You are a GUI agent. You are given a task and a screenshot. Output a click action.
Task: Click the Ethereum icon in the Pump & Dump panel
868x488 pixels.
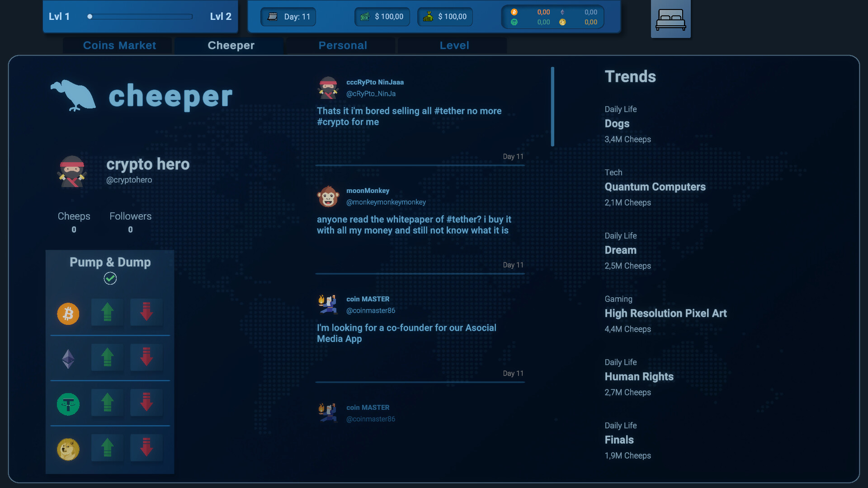(x=68, y=359)
